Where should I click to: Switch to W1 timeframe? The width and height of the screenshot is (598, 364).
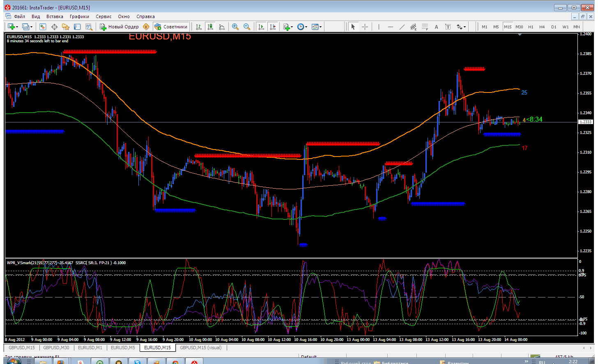tap(566, 27)
